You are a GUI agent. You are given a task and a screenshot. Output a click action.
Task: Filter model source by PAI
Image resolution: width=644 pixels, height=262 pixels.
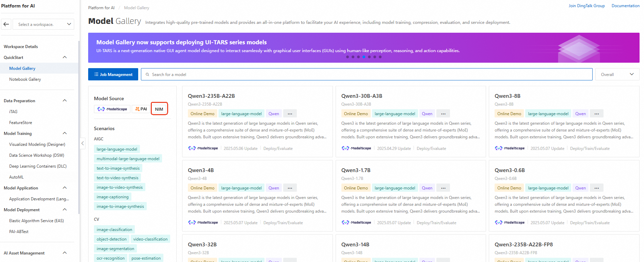[x=141, y=109]
